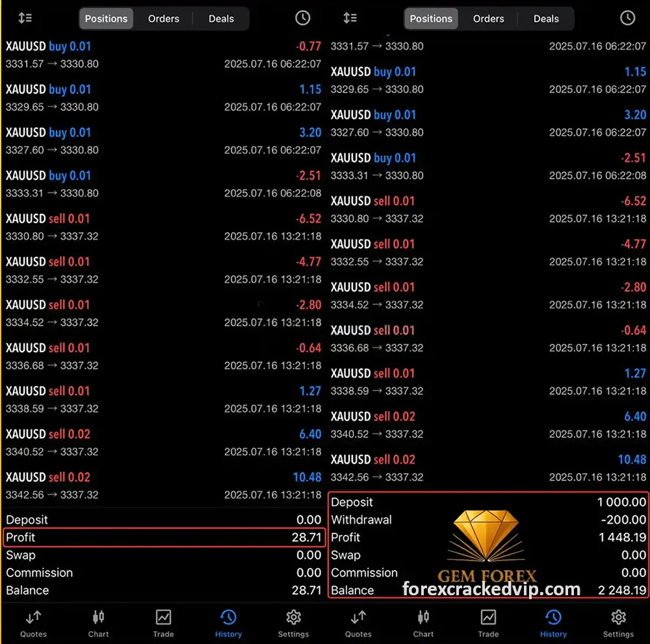Image resolution: width=650 pixels, height=644 pixels.
Task: Open right panel sell position with 1.27 profit
Action: click(x=488, y=381)
